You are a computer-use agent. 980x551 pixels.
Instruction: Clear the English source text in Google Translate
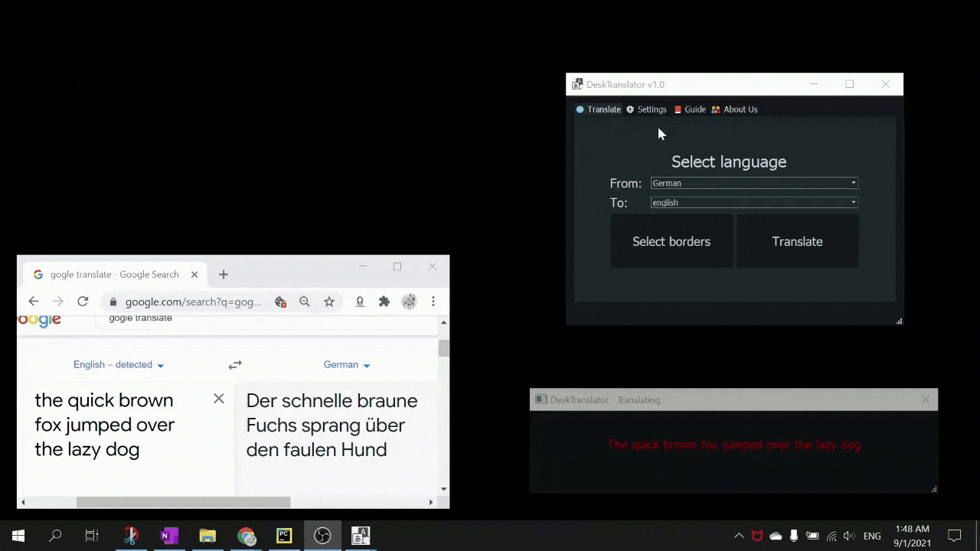coord(219,398)
